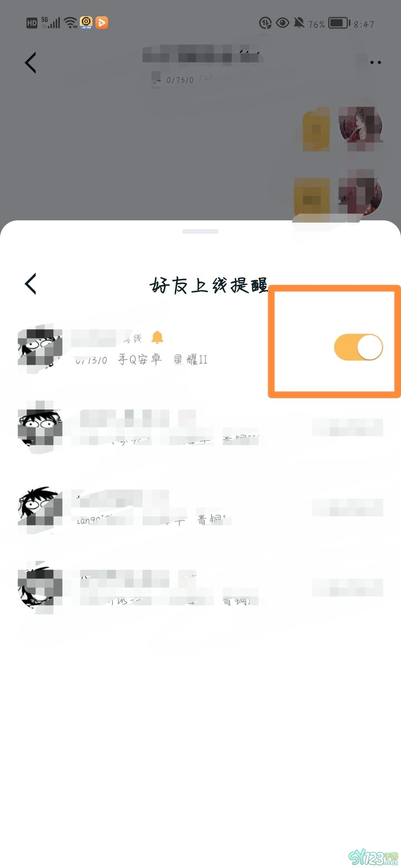Tap the muted bell status bar icon

(x=299, y=23)
